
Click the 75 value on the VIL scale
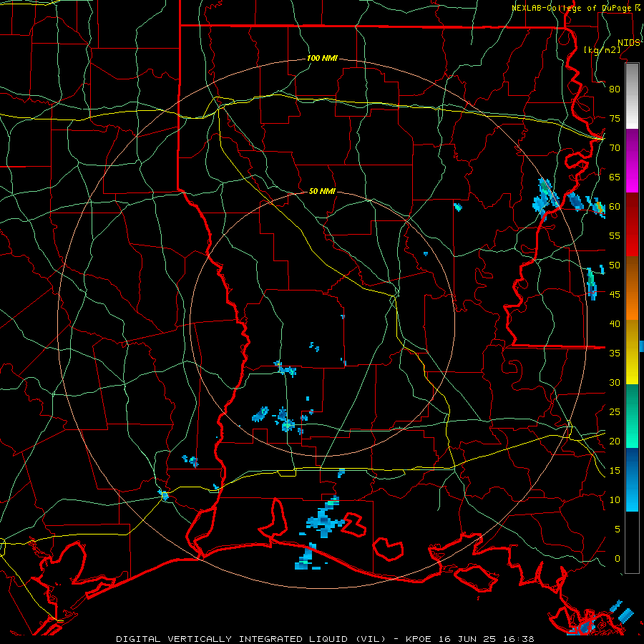pos(615,118)
